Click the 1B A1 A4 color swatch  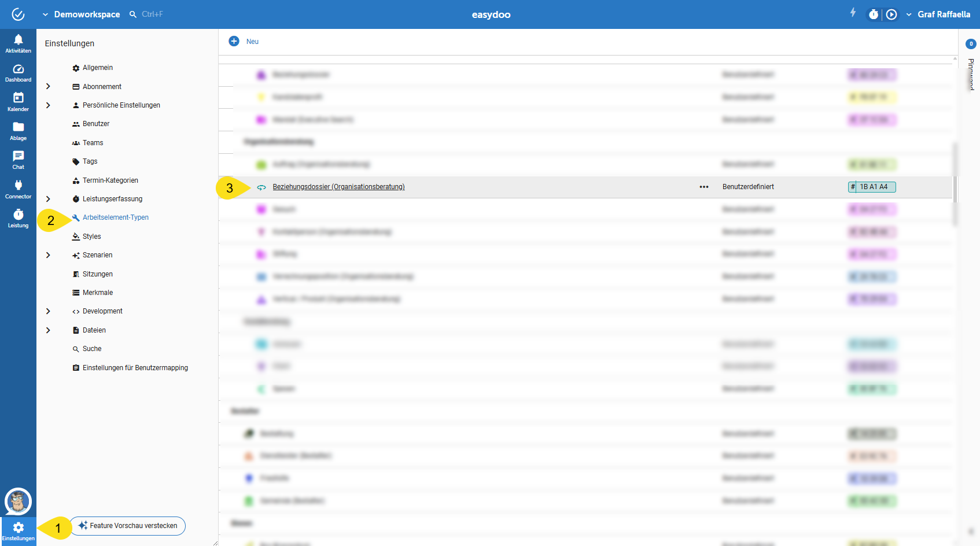tap(872, 187)
